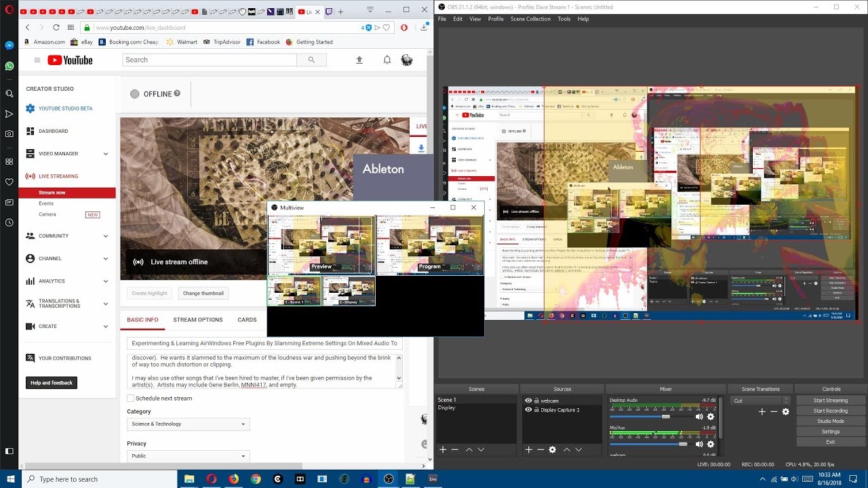This screenshot has height=488, width=868.
Task: Open source properties gear in the Sources panel
Action: [x=553, y=449]
